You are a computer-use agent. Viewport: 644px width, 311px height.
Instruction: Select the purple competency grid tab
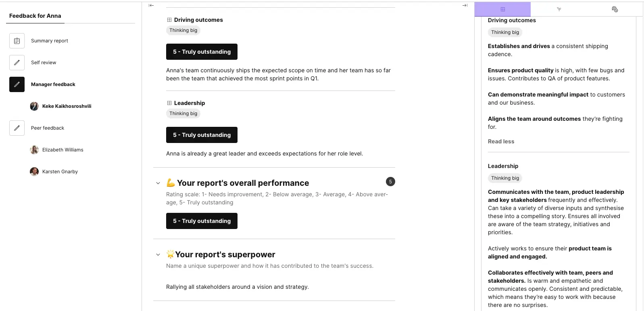[x=502, y=9]
